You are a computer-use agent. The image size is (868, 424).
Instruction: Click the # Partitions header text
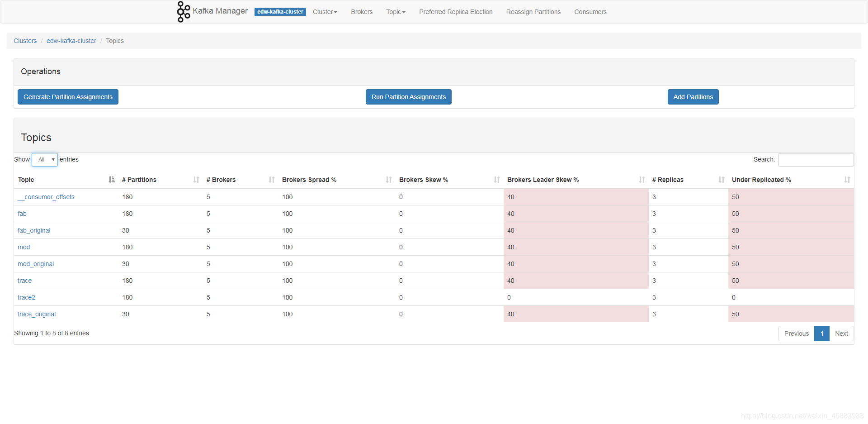pos(139,180)
